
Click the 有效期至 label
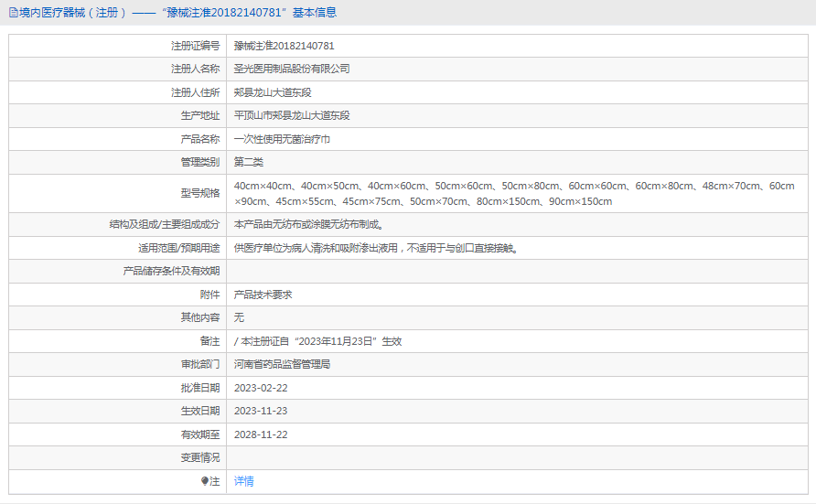pos(199,434)
